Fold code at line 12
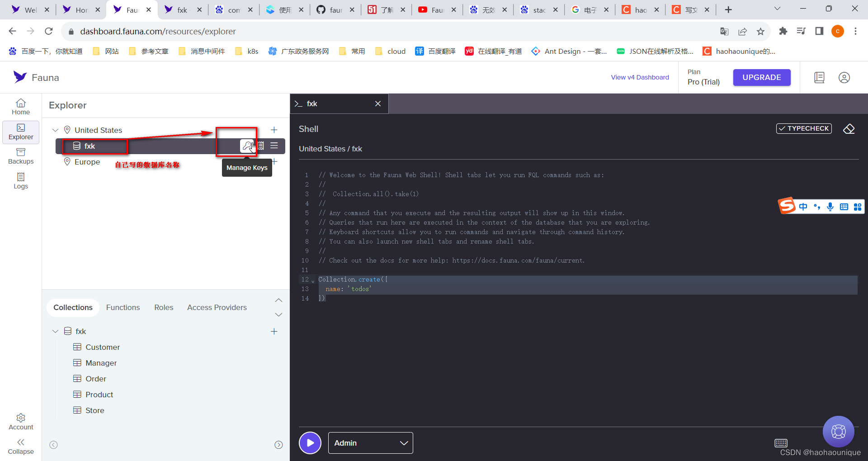Image resolution: width=868 pixels, height=461 pixels. coord(313,281)
